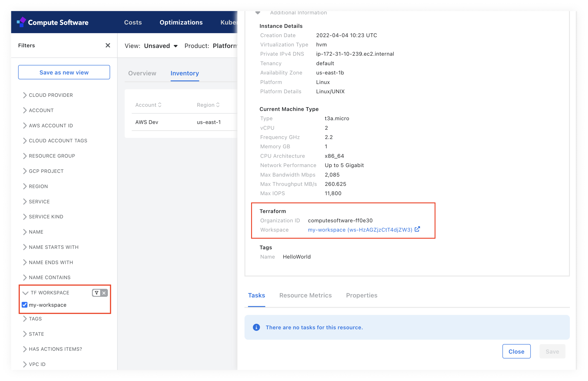Expand the NAME CONTAINS filter
This screenshot has width=588, height=381.
[x=47, y=278]
